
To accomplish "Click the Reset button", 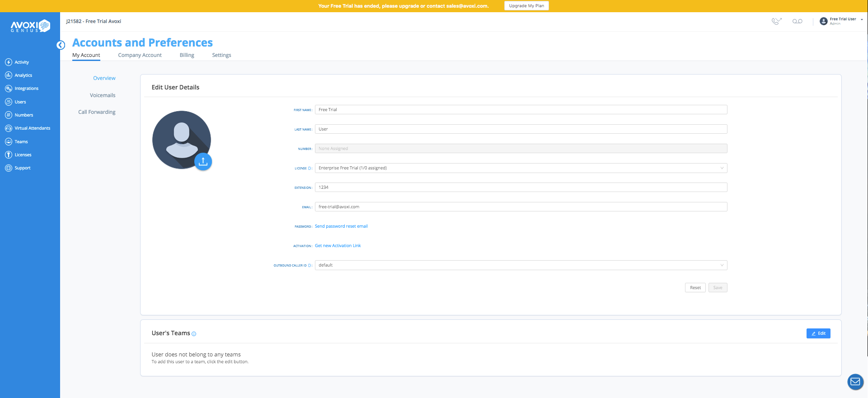I will point(695,288).
